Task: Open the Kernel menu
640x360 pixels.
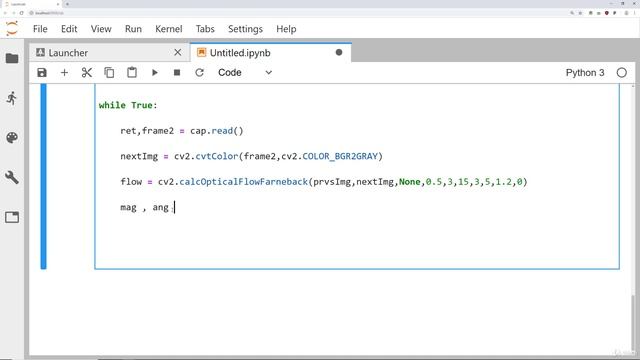Action: (169, 29)
